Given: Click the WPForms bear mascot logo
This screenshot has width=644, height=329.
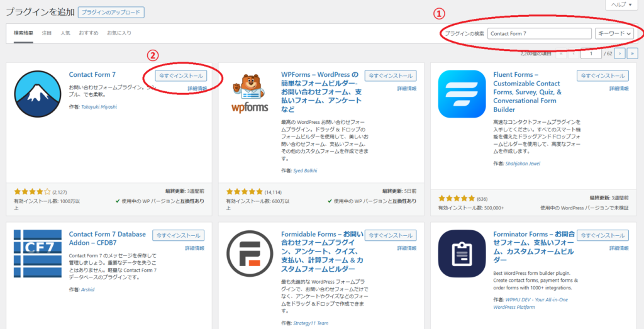Looking at the screenshot, I should 250,94.
